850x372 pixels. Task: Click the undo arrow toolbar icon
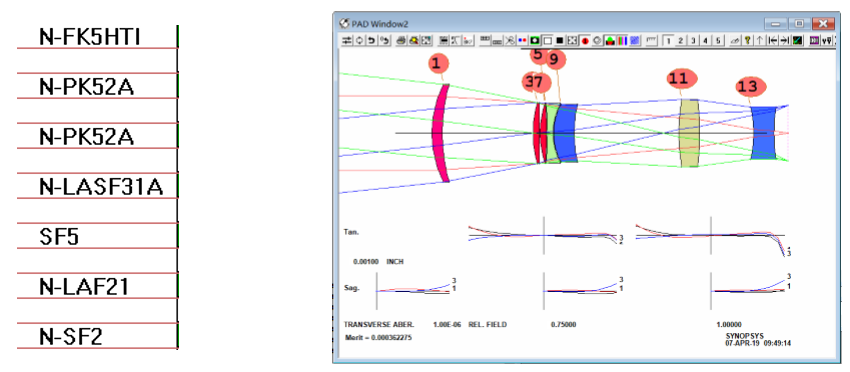point(371,40)
